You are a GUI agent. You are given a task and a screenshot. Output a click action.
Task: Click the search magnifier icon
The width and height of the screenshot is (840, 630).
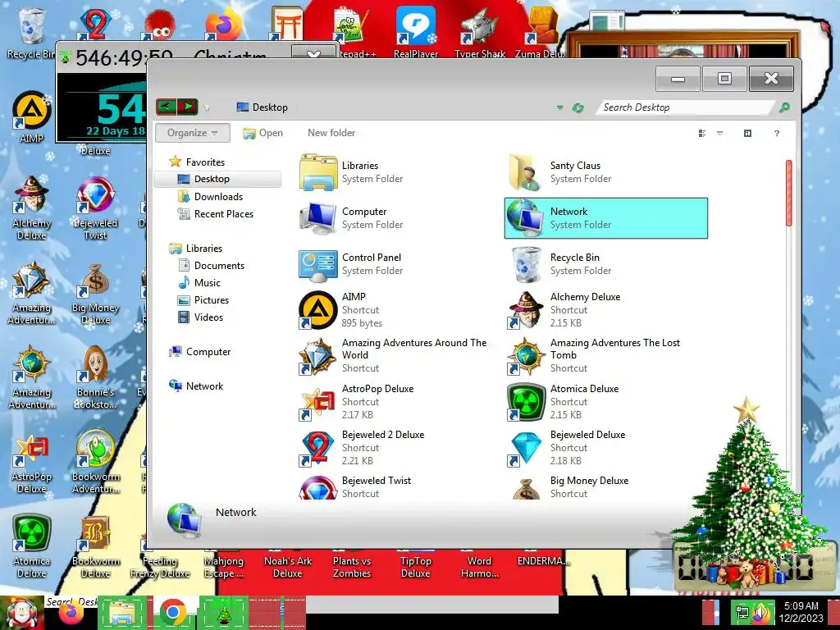pyautogui.click(x=784, y=107)
